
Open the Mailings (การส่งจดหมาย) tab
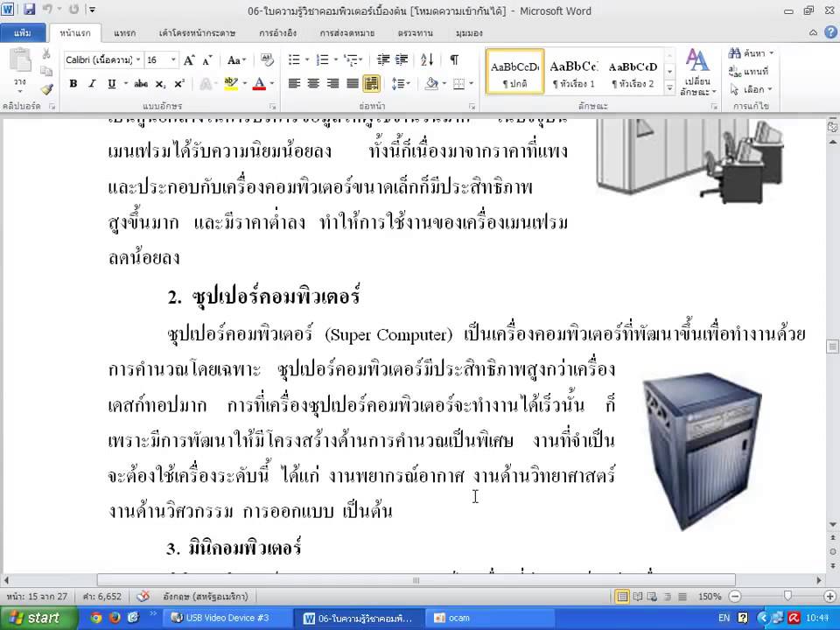click(346, 32)
